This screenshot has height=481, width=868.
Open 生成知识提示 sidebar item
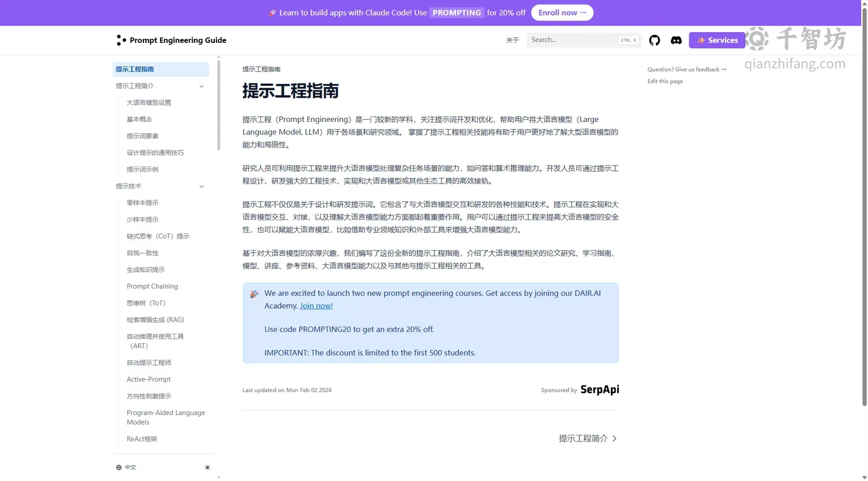pyautogui.click(x=146, y=270)
